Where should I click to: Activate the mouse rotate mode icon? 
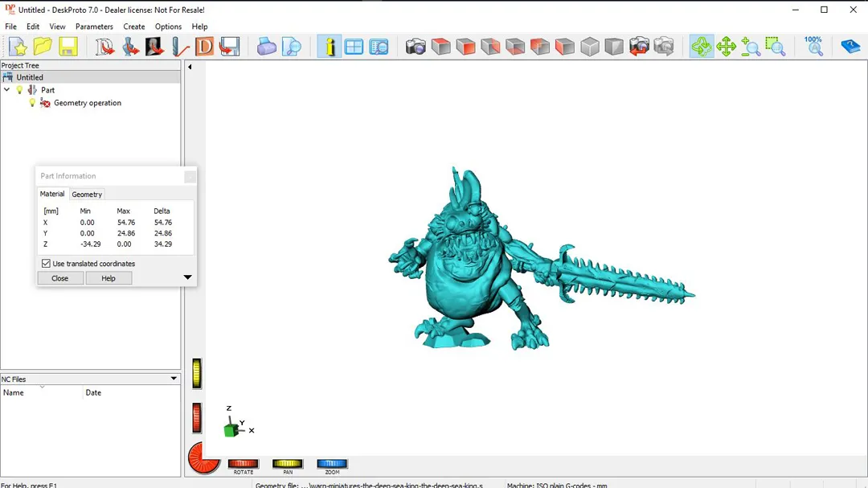(702, 47)
